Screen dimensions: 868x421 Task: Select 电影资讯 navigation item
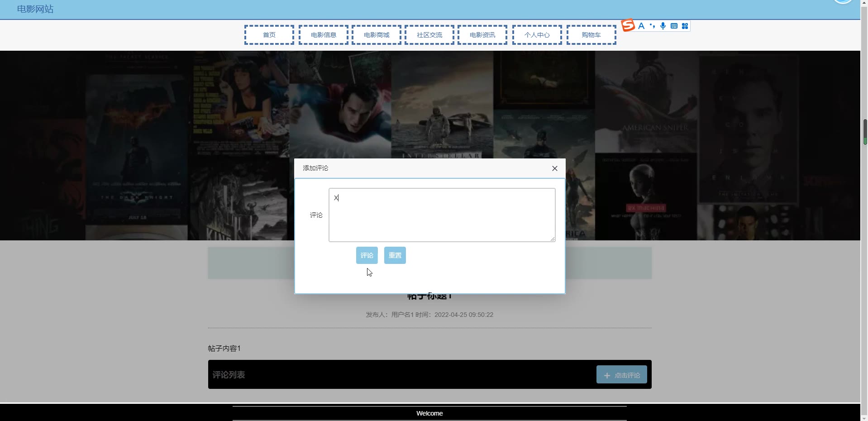coord(482,35)
